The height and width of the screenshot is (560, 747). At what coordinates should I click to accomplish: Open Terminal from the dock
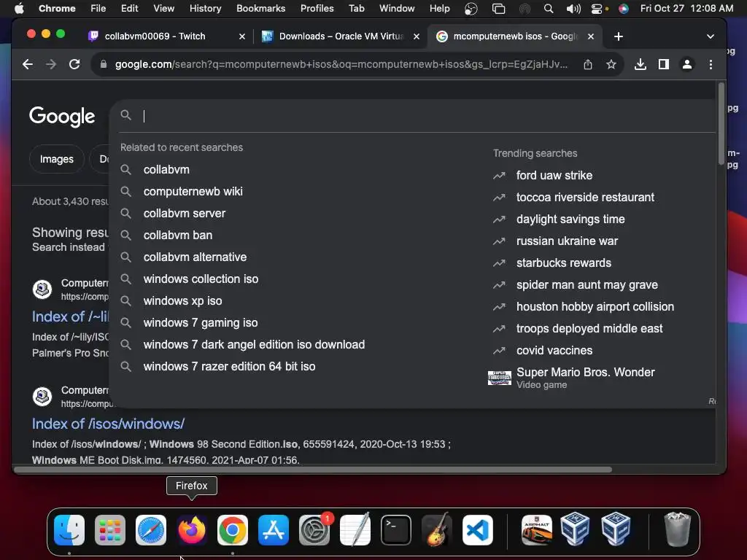click(x=396, y=530)
